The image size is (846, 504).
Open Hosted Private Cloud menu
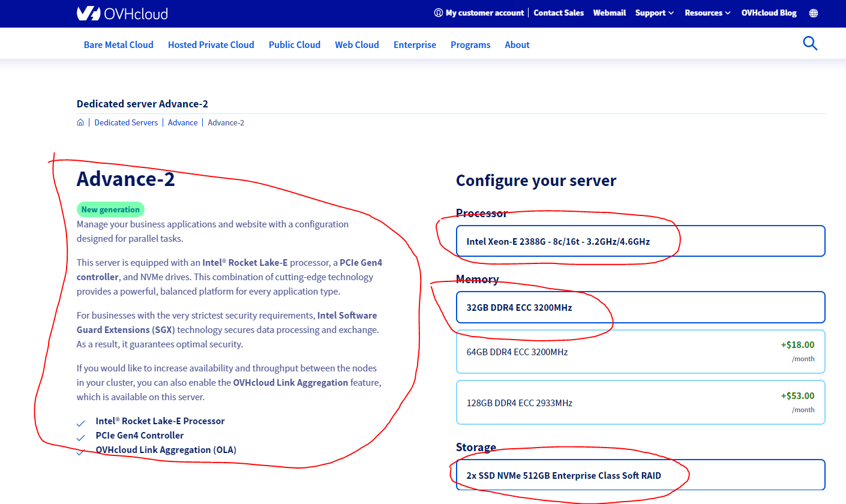211,44
